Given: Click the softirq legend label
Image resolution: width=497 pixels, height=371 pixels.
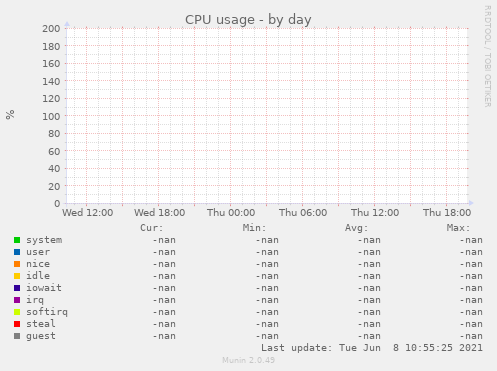Looking at the screenshot, I should pos(47,312).
